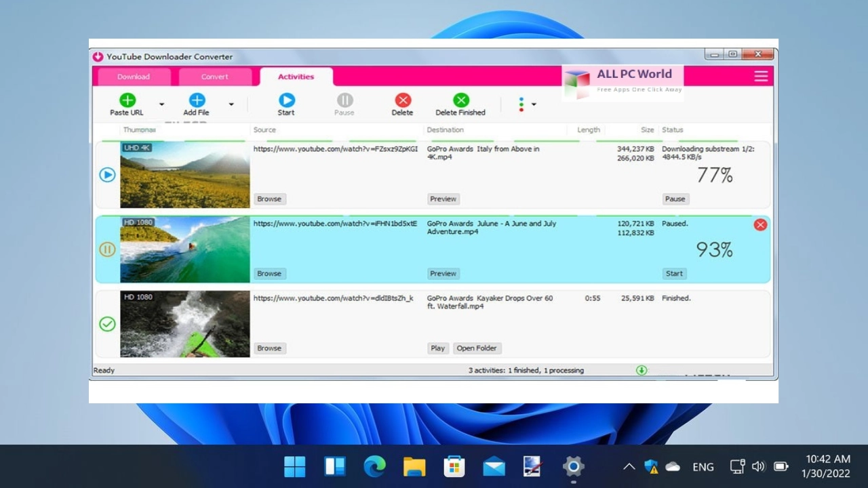868x488 pixels.
Task: Pause the 77% Italy download
Action: pyautogui.click(x=675, y=199)
